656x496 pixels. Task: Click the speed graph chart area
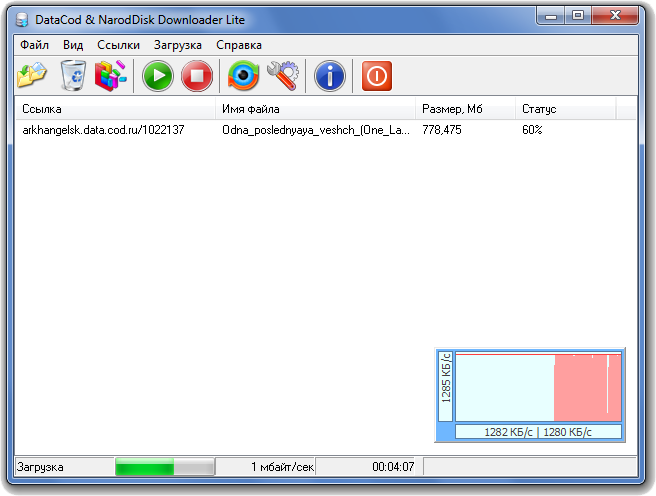[538, 387]
